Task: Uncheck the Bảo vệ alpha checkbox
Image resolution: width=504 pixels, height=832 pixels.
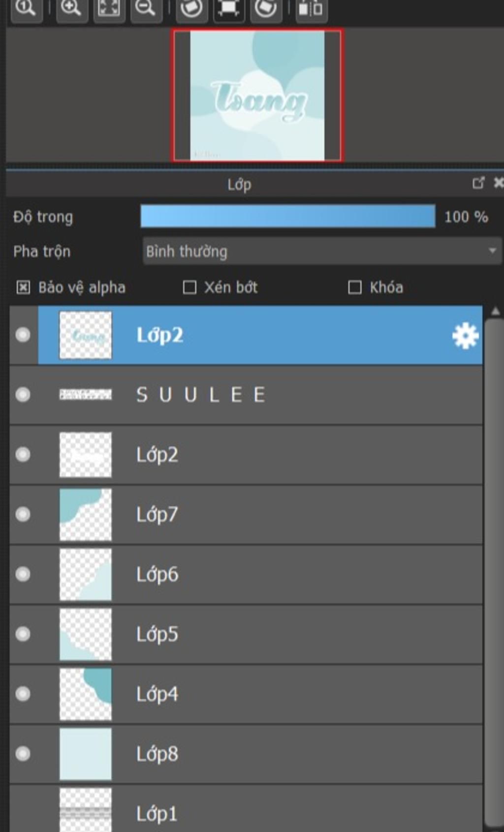Action: coord(23,288)
